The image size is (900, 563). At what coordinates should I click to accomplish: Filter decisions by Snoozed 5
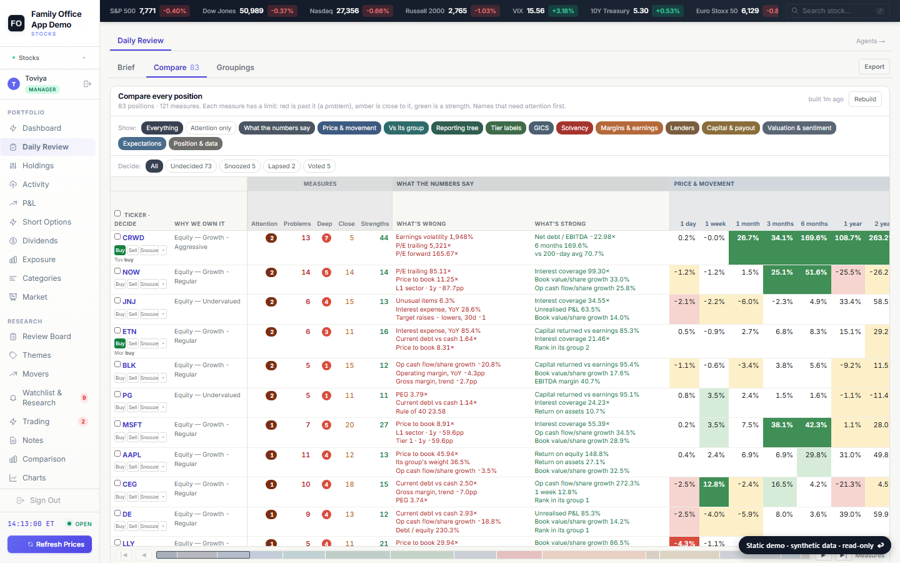pos(239,166)
